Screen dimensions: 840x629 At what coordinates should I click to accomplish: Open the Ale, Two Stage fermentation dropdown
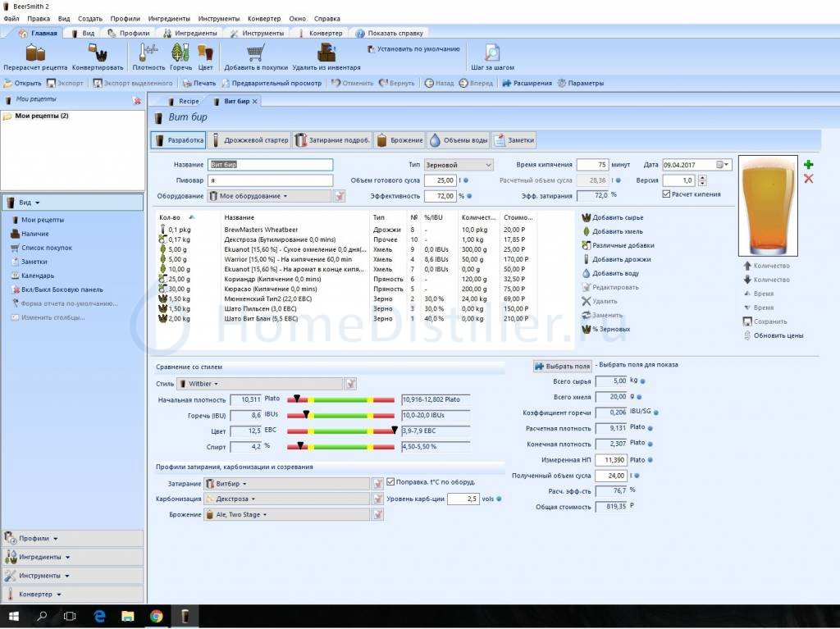click(x=286, y=515)
